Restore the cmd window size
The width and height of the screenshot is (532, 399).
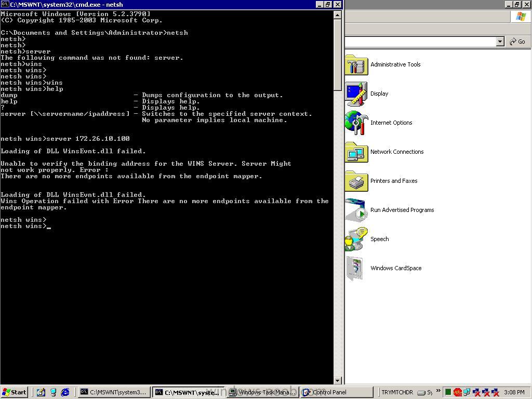328,4
